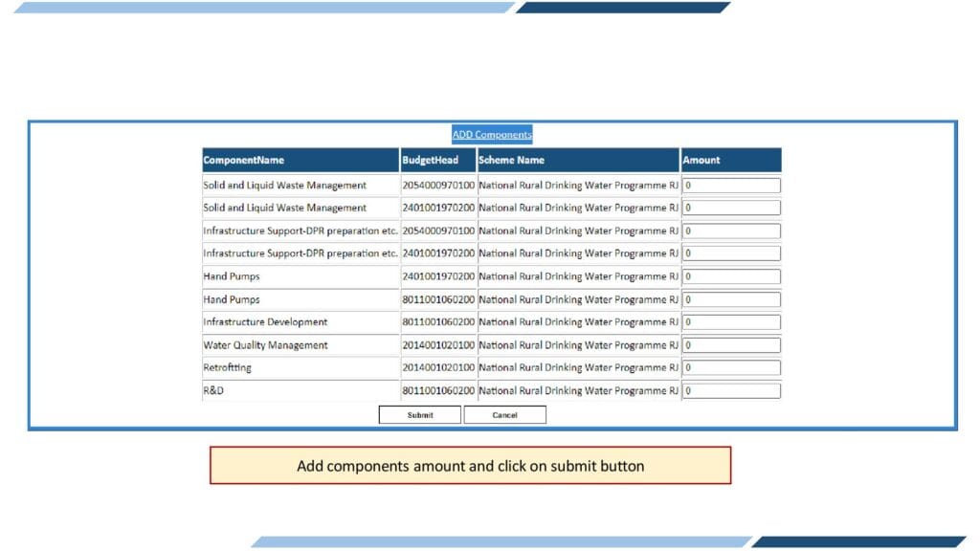Click the Amount input for Water Quality Management

730,345
